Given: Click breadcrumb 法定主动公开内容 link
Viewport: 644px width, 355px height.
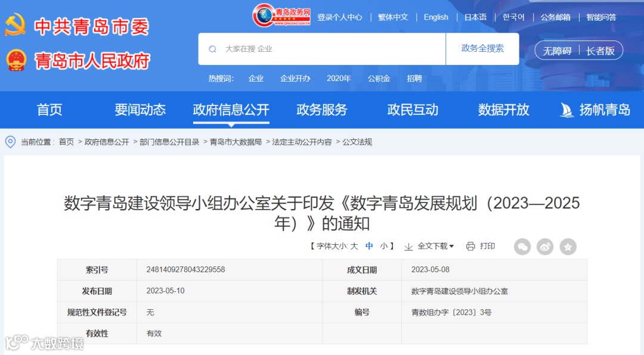Looking at the screenshot, I should [302, 142].
